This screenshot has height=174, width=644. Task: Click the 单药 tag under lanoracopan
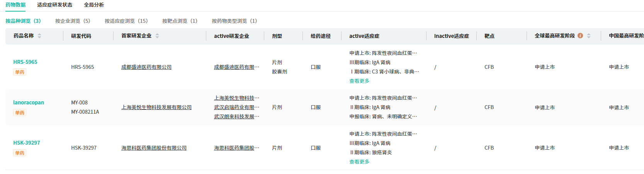tap(20, 113)
